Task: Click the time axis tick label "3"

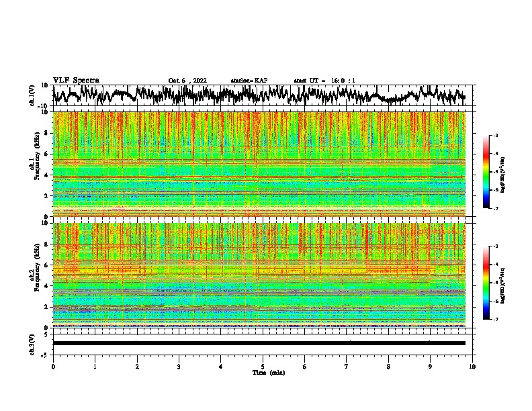Action: click(x=179, y=367)
